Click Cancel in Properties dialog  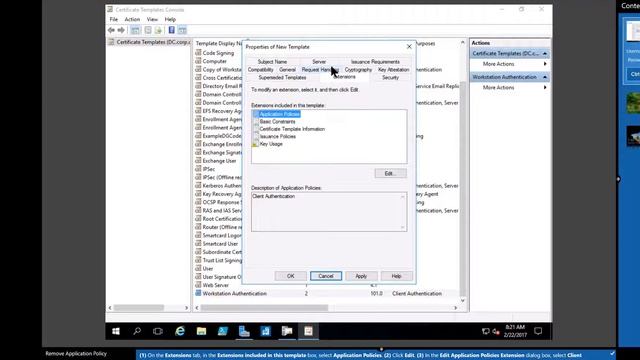pyautogui.click(x=326, y=276)
